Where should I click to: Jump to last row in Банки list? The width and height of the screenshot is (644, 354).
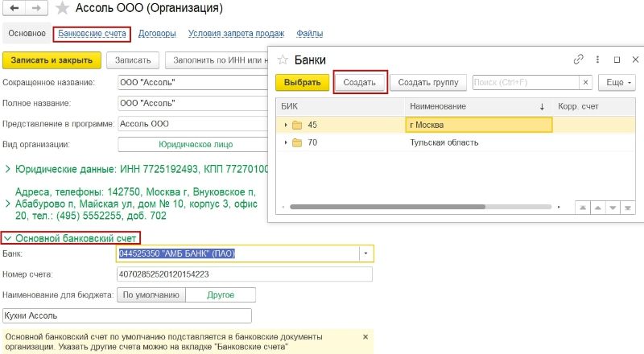coord(628,208)
